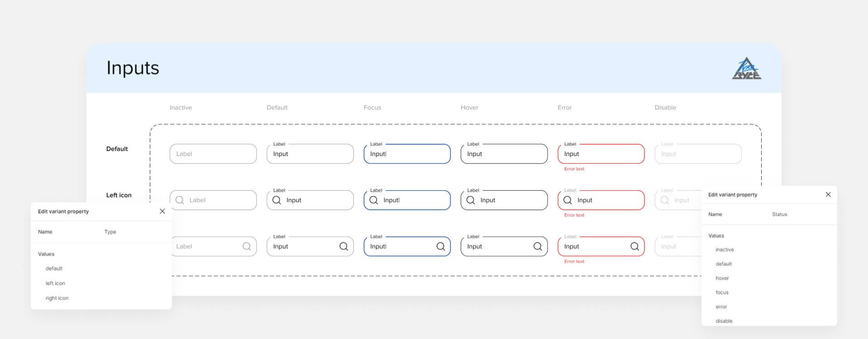Screen dimensions: 868x339
Task: Click the Type name field
Action: coord(110,232)
